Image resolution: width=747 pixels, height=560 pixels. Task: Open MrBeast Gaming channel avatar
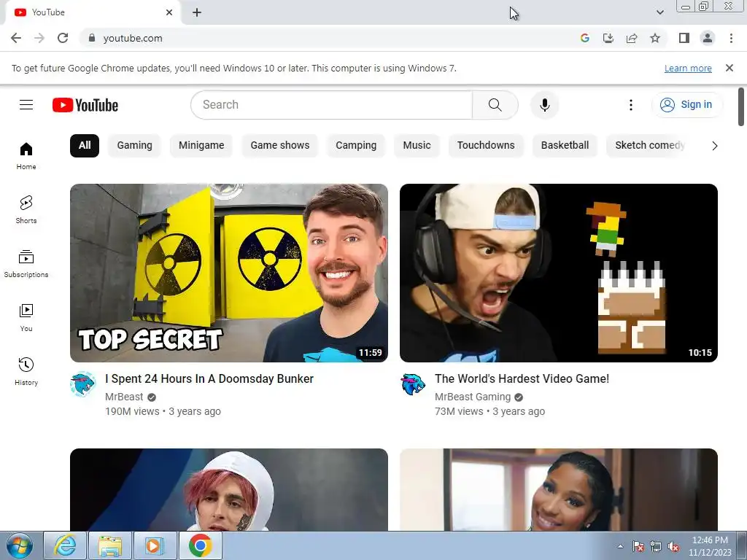pyautogui.click(x=413, y=384)
